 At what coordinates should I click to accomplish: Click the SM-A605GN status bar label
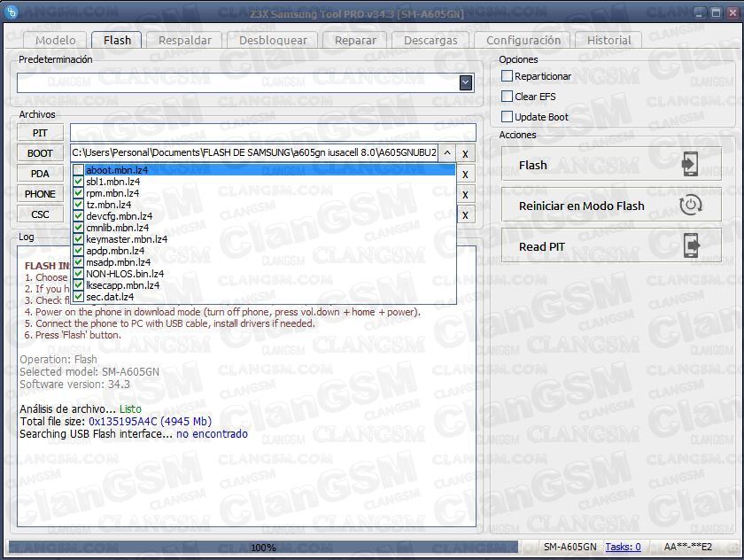coord(570,547)
